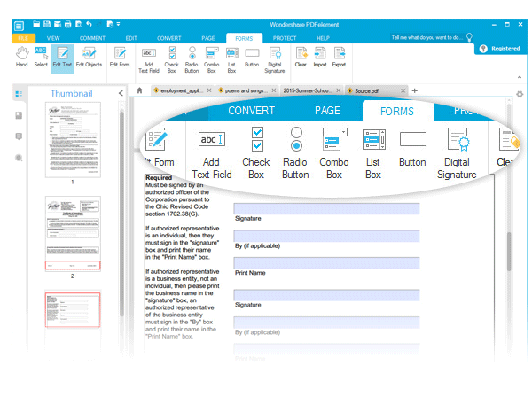
Task: Click Clear to reset form data
Action: tap(301, 57)
